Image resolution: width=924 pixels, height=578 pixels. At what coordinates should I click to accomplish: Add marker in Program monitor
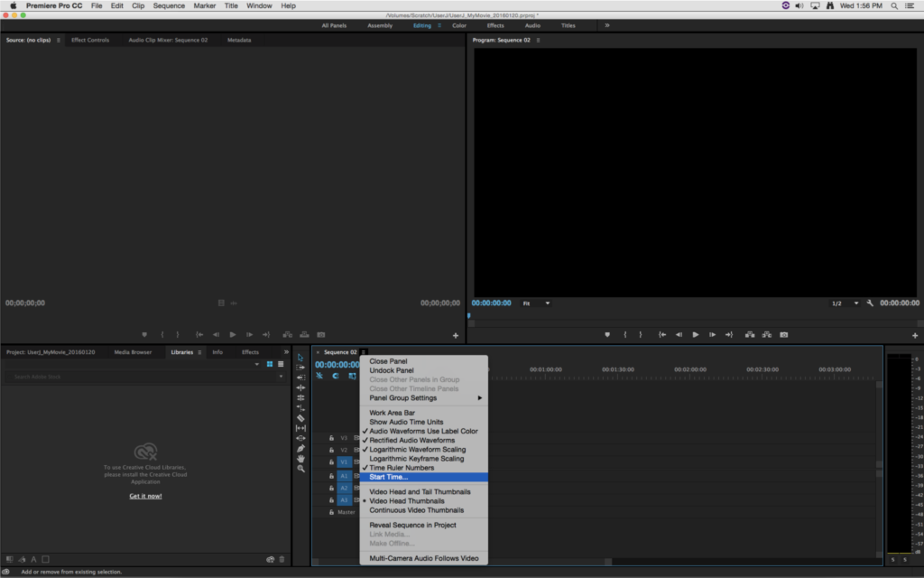click(x=607, y=334)
